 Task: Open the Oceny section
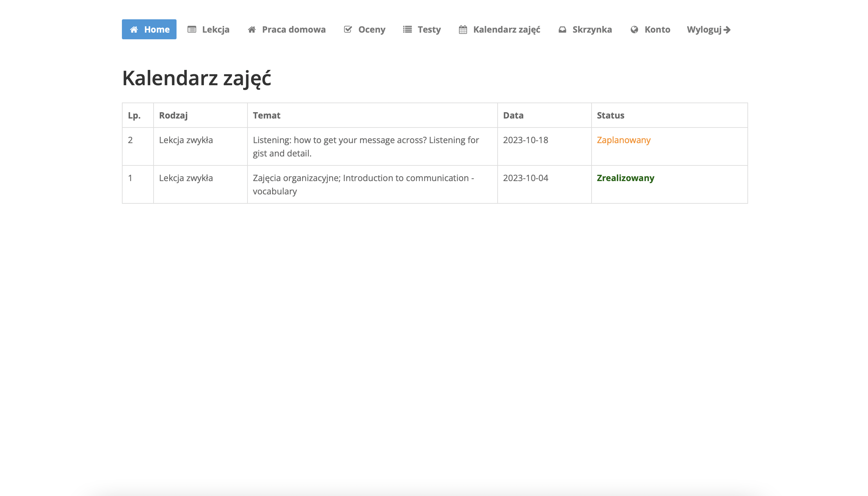click(x=371, y=30)
